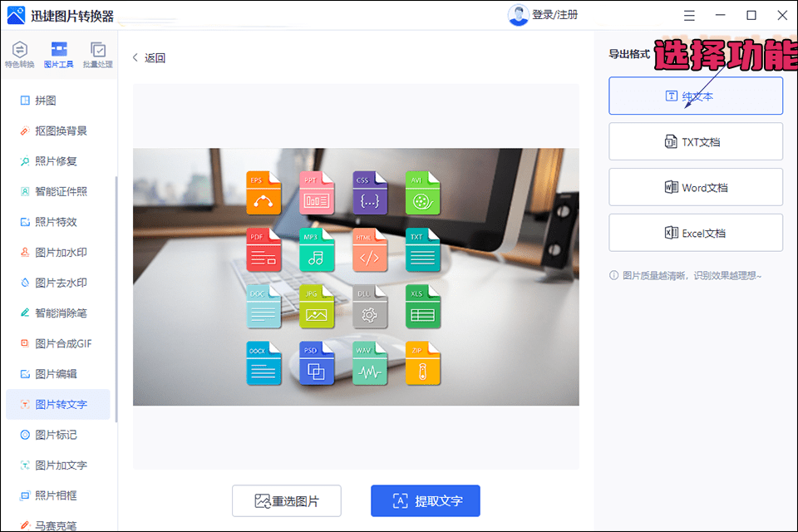The image size is (798, 532).
Task: Click the 图片转文字 icon
Action: (25, 404)
